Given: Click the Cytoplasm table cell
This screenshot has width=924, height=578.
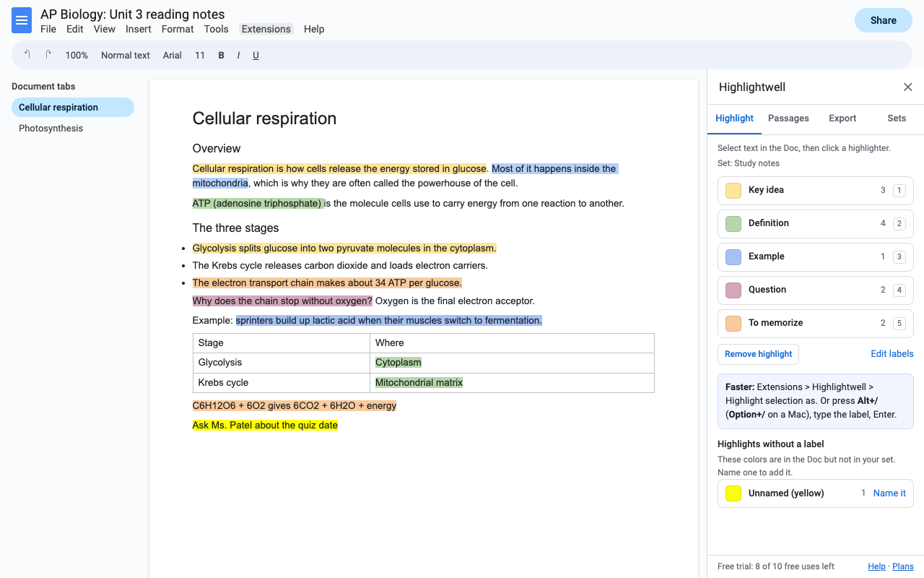Looking at the screenshot, I should (512, 363).
